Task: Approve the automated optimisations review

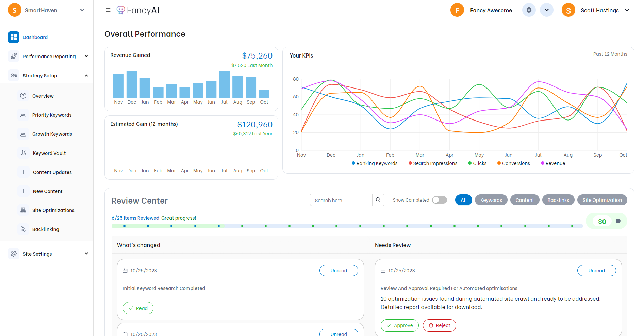Action: [399, 325]
